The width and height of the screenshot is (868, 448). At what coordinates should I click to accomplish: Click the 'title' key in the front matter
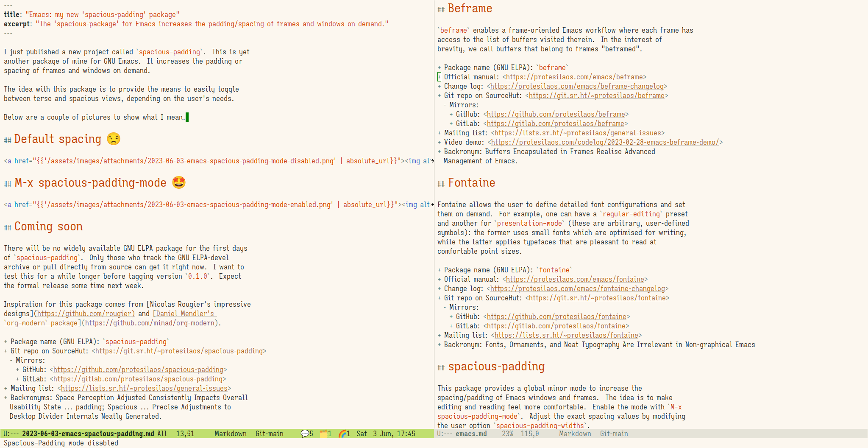(12, 14)
